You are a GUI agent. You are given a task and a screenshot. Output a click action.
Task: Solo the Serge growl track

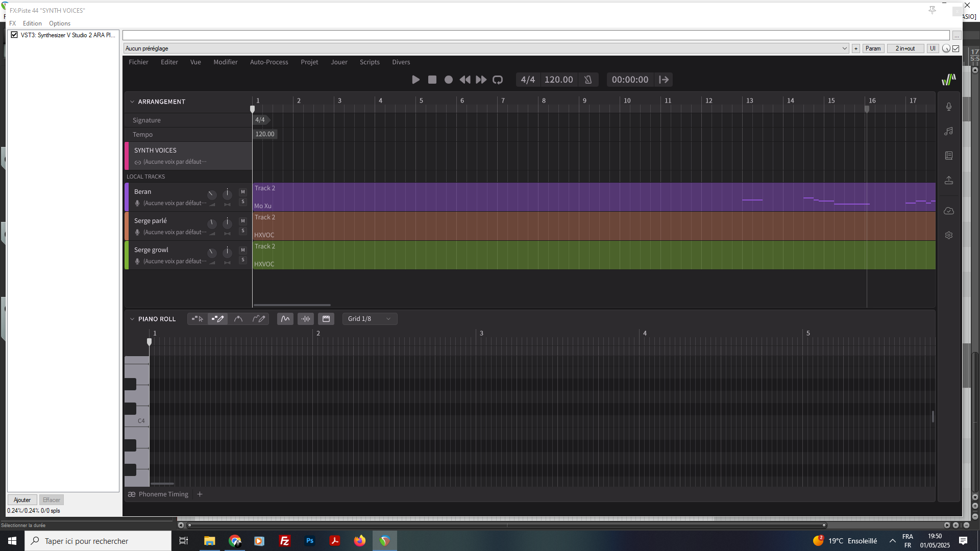click(243, 260)
